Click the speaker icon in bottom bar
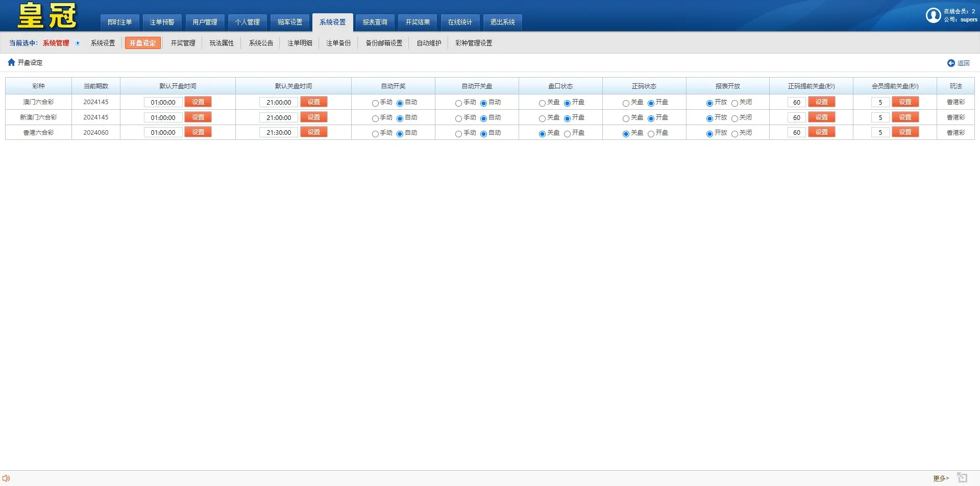Screen dimensions: 980x486 (6, 478)
